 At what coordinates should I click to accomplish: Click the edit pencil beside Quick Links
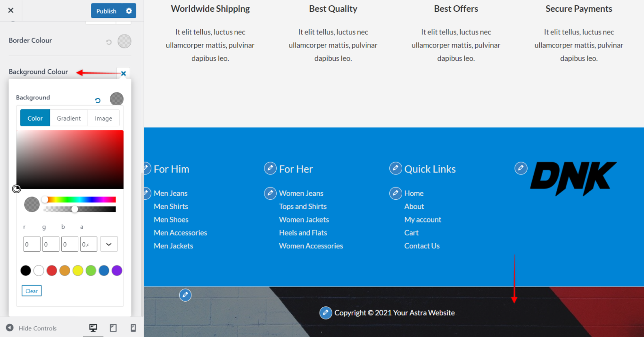pos(396,168)
